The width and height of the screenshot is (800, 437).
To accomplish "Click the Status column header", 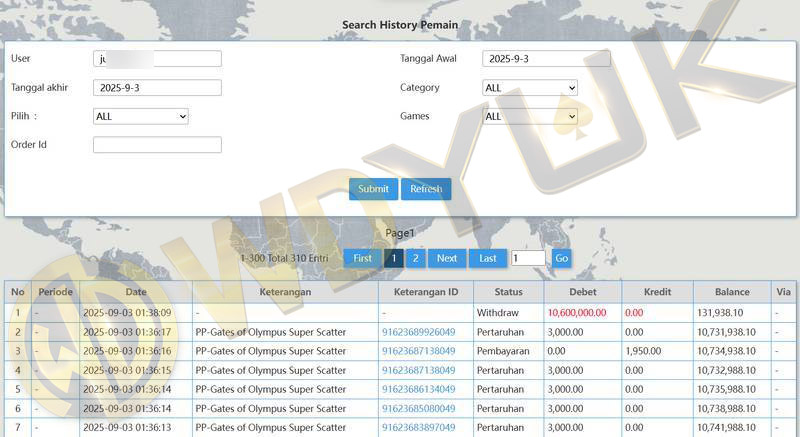I will coord(509,292).
